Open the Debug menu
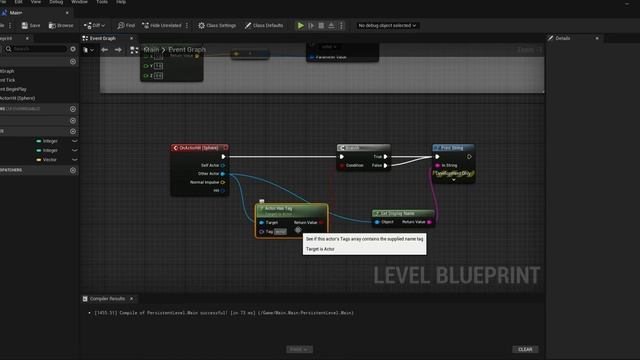Viewport: 640px width, 360px height. click(56, 2)
